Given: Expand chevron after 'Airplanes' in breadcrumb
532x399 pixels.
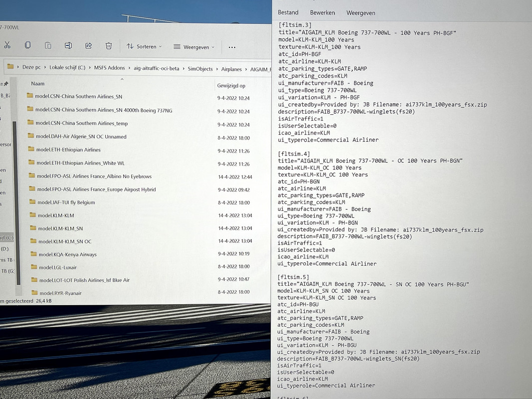Looking at the screenshot, I should 246,69.
